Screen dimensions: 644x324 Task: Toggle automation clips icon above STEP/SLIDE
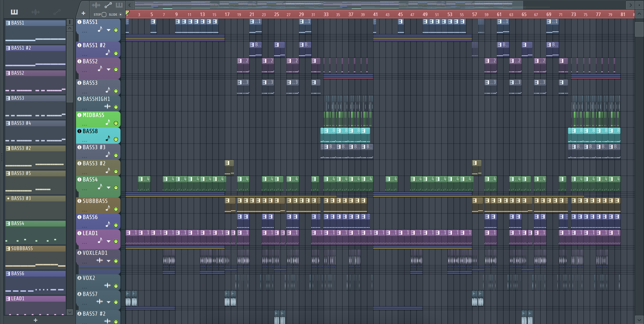(108, 5)
